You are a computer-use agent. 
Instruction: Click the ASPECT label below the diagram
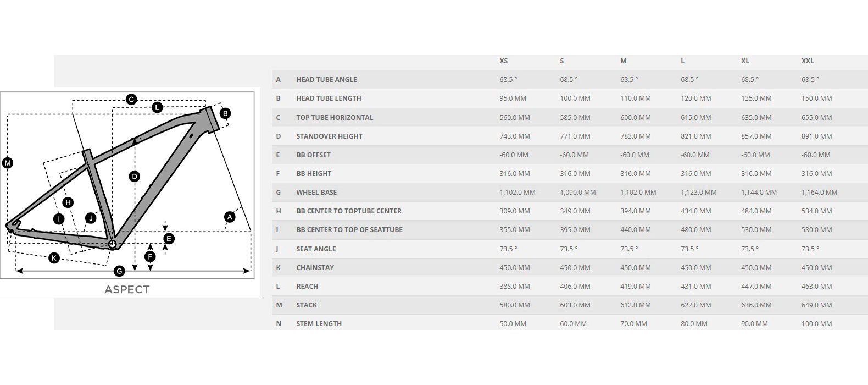127,289
